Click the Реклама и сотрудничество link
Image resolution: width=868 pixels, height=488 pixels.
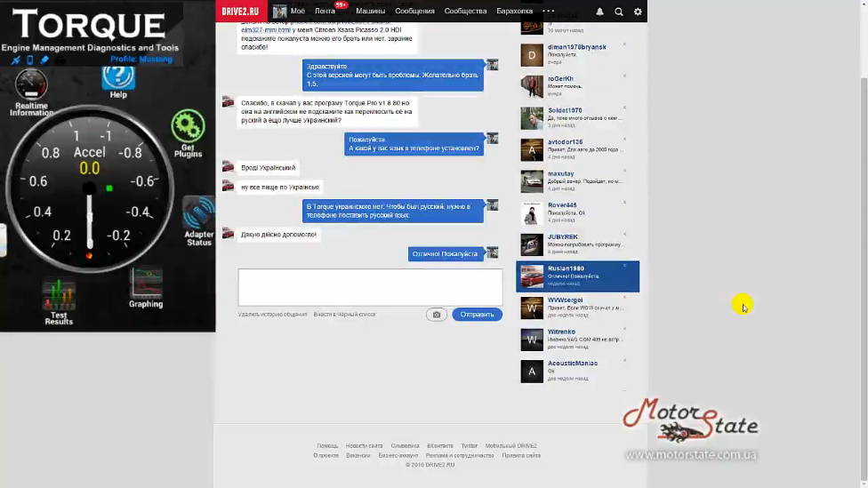pyautogui.click(x=460, y=455)
